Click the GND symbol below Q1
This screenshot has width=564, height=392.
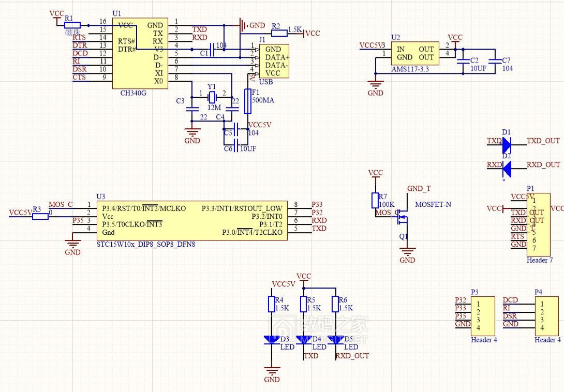click(407, 252)
